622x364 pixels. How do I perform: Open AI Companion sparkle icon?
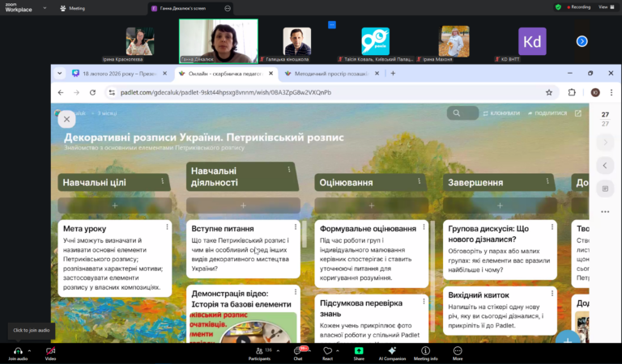click(392, 350)
